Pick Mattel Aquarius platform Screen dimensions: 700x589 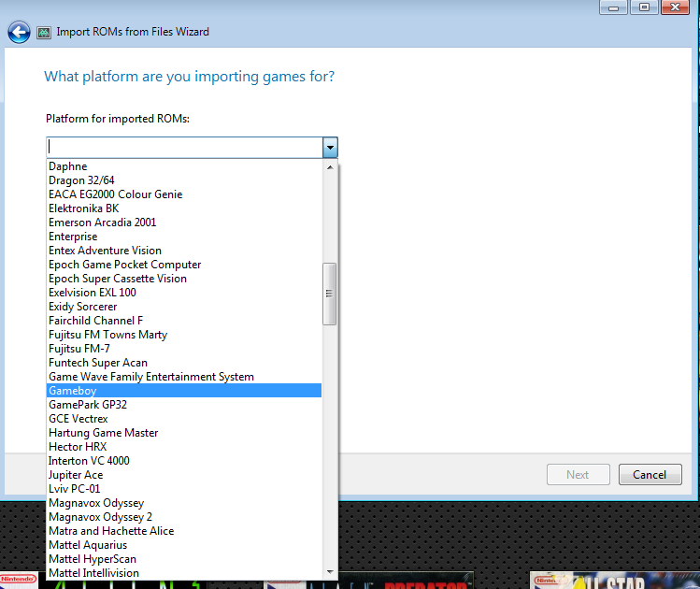[184, 545]
